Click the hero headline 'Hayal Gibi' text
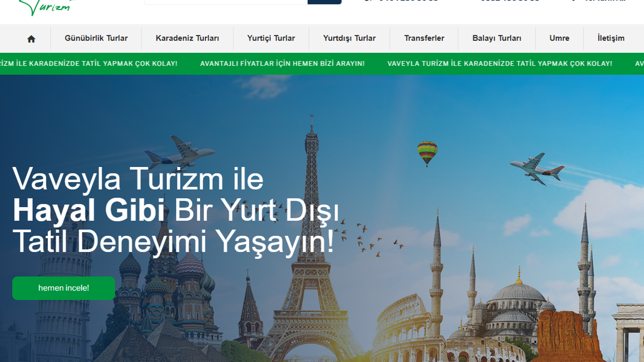Image resolution: width=644 pixels, height=362 pixels. pyautogui.click(x=89, y=210)
